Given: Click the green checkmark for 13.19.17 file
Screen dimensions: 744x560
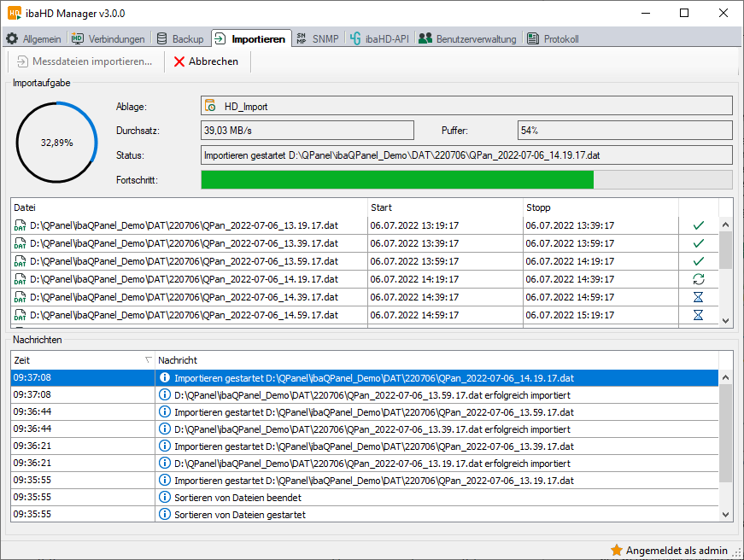Looking at the screenshot, I should click(x=698, y=225).
